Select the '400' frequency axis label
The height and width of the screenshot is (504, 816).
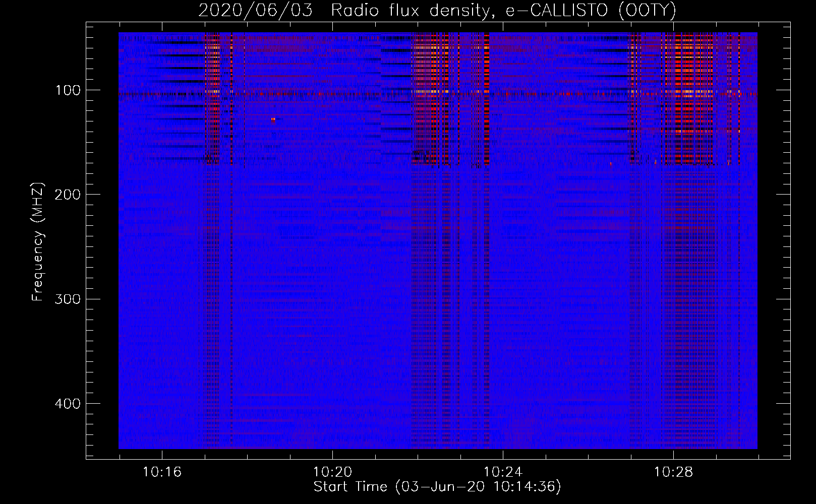pyautogui.click(x=68, y=404)
